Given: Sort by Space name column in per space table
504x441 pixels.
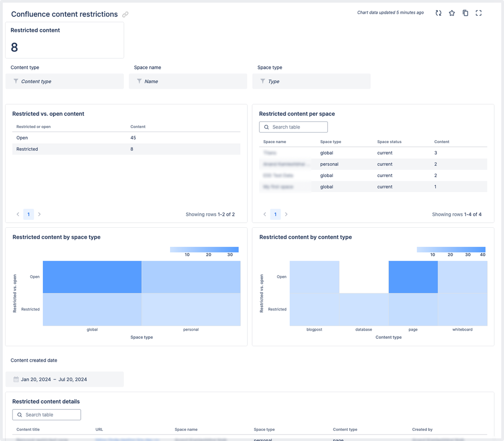Looking at the screenshot, I should 274,142.
